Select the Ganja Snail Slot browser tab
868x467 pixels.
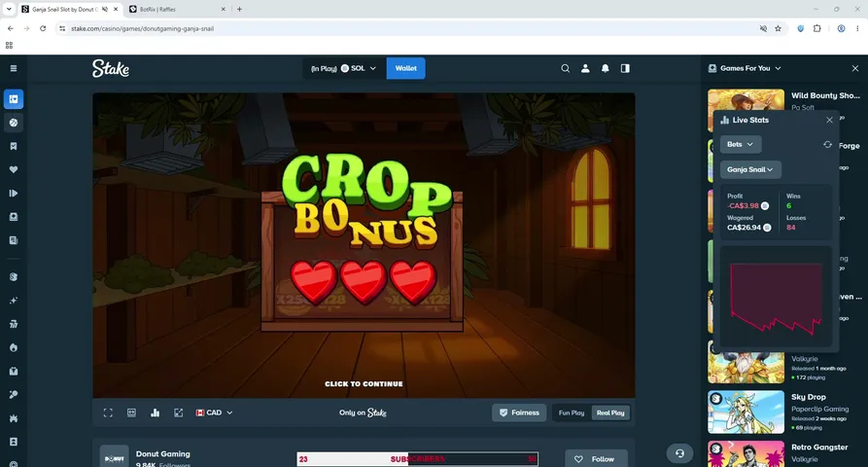[63, 10]
